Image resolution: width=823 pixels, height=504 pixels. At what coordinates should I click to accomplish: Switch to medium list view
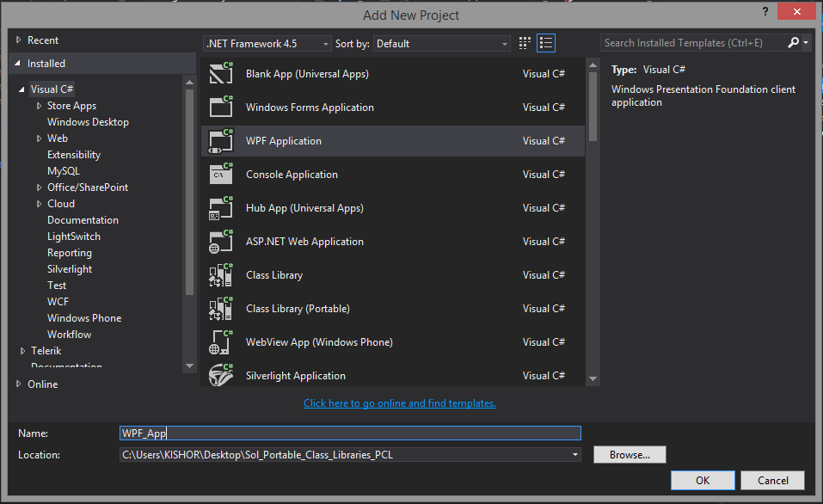pyautogui.click(x=546, y=43)
